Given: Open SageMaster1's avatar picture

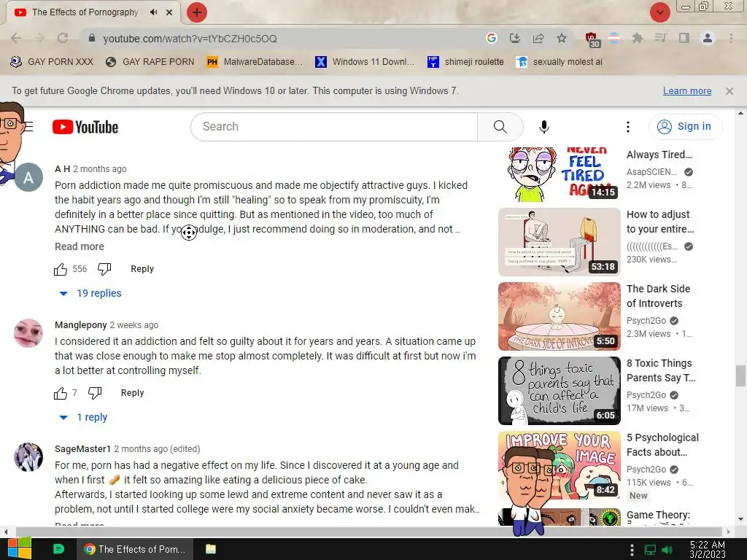Looking at the screenshot, I should (x=28, y=457).
